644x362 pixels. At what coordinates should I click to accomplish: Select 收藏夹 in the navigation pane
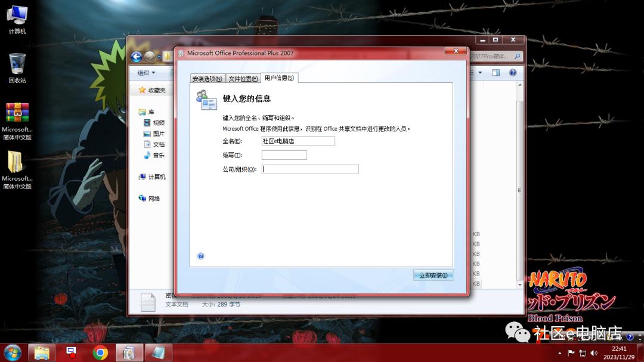(153, 90)
